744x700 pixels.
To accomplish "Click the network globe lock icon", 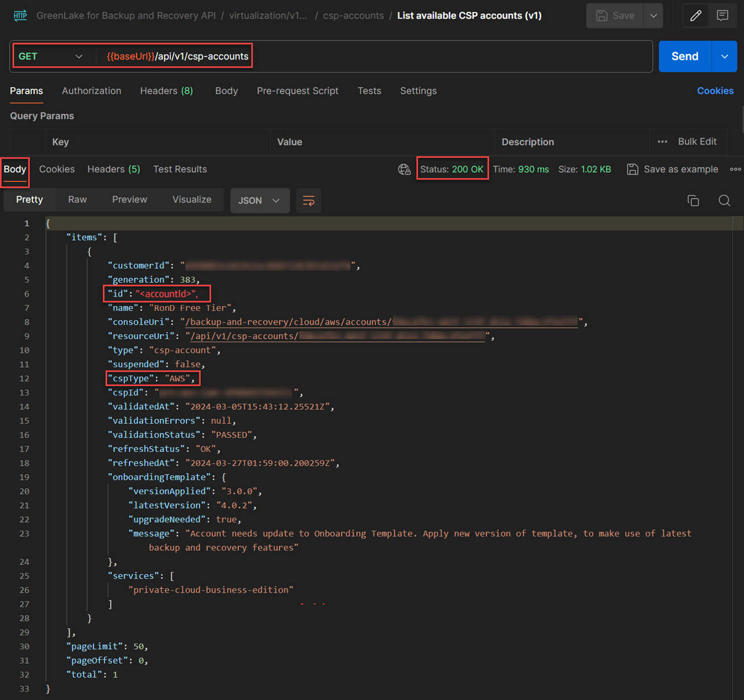I will 404,169.
